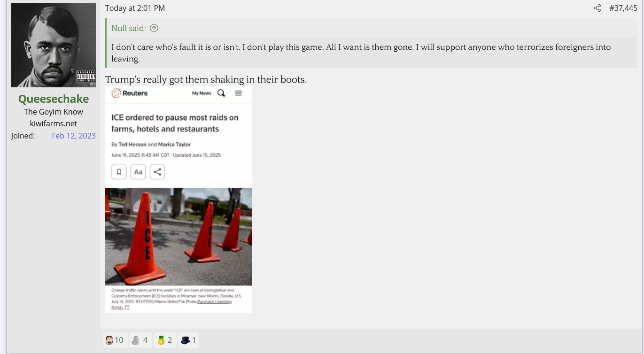The height and width of the screenshot is (354, 644).
Task: Click the post share icon beside #37,445
Action: 597,8
